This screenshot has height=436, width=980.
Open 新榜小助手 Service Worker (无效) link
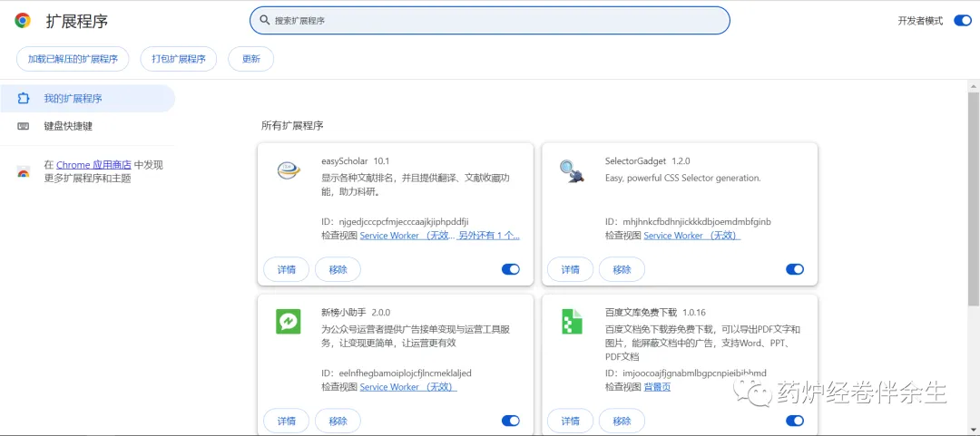[408, 387]
